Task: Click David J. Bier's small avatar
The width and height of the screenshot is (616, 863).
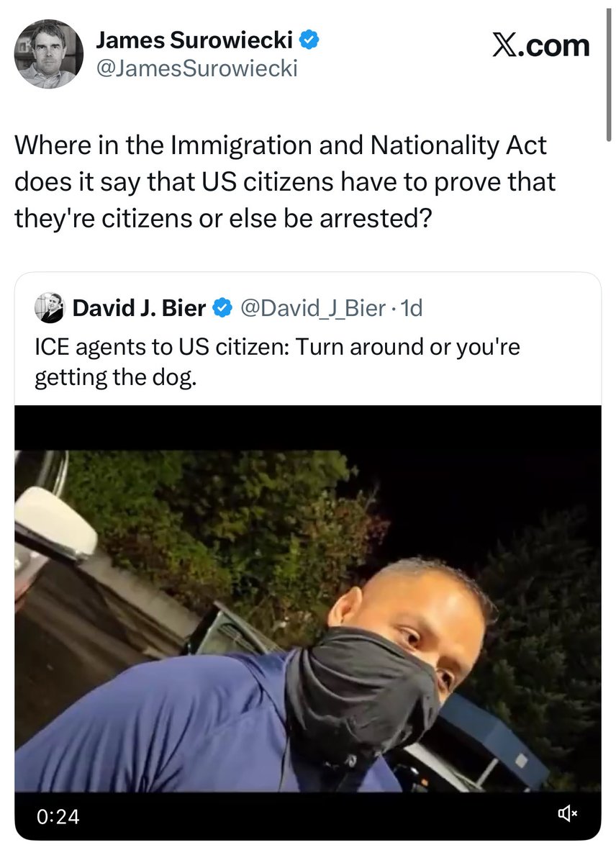Action: pos(50,307)
